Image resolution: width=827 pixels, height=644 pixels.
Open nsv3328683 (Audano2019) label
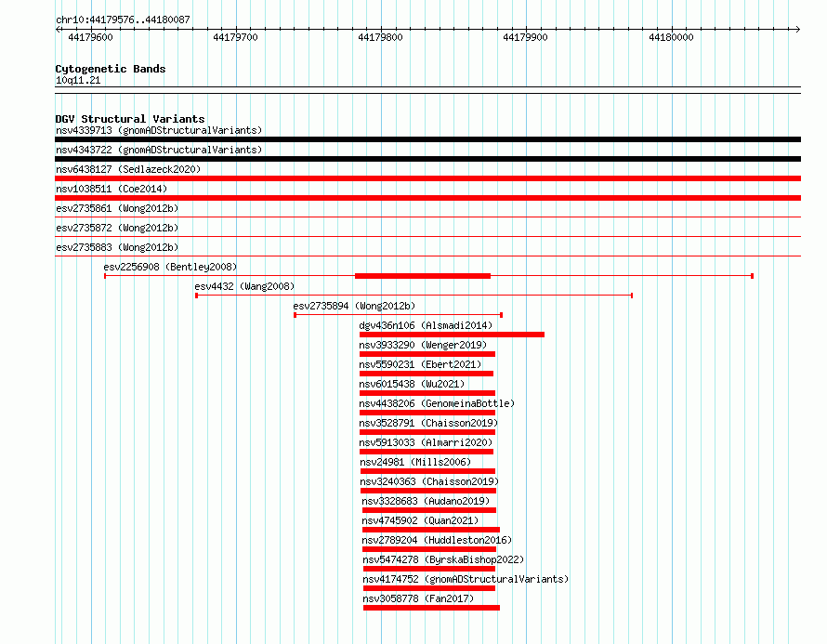pyautogui.click(x=426, y=501)
